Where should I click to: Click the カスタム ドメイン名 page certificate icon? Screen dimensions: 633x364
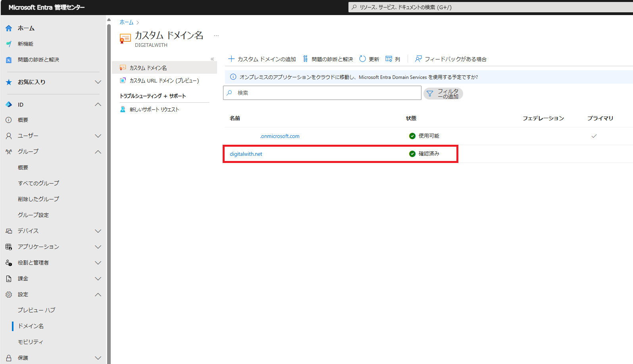click(125, 39)
